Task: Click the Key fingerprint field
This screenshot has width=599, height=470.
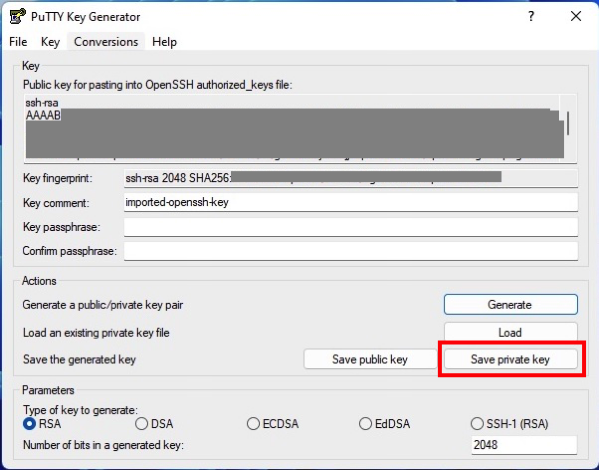Action: coord(351,178)
